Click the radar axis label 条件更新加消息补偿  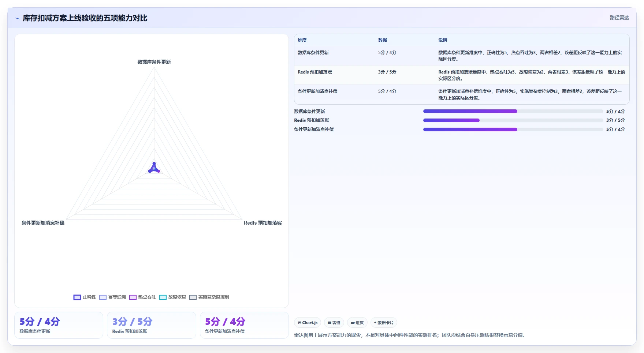[43, 223]
